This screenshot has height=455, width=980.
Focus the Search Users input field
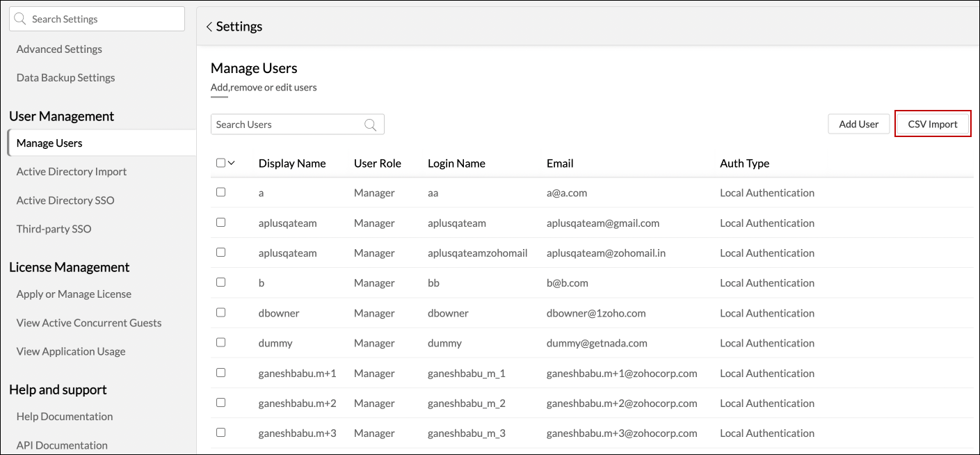coord(287,125)
